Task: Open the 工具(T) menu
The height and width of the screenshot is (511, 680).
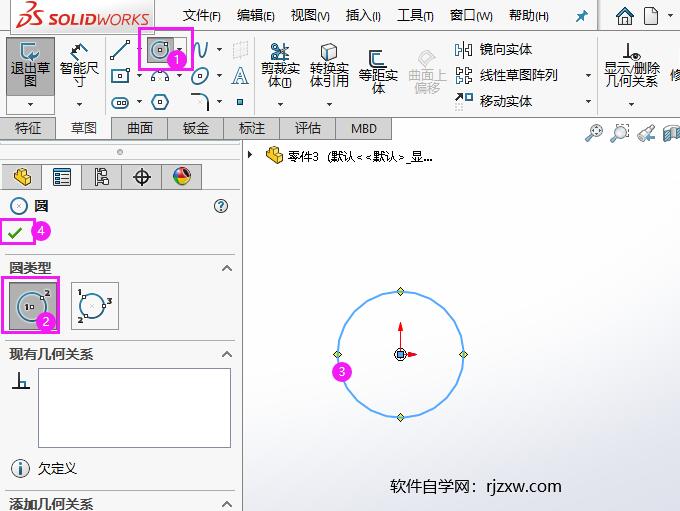Action: tap(415, 16)
